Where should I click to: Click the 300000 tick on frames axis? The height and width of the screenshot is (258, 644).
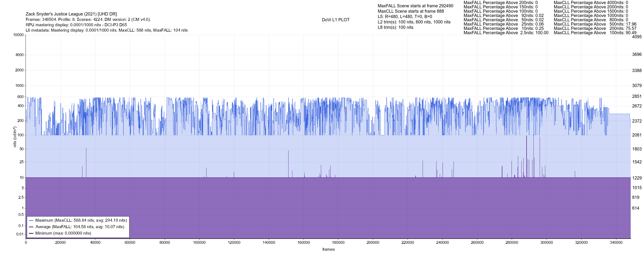tap(547, 243)
